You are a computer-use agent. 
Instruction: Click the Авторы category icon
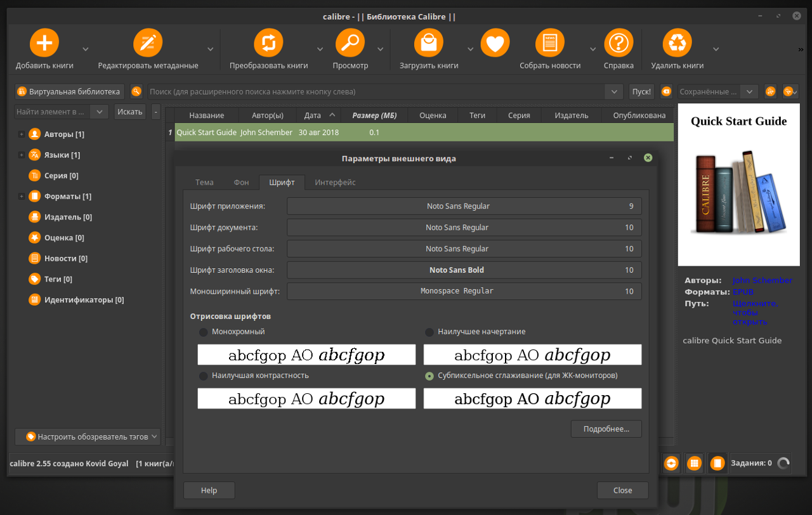click(34, 134)
